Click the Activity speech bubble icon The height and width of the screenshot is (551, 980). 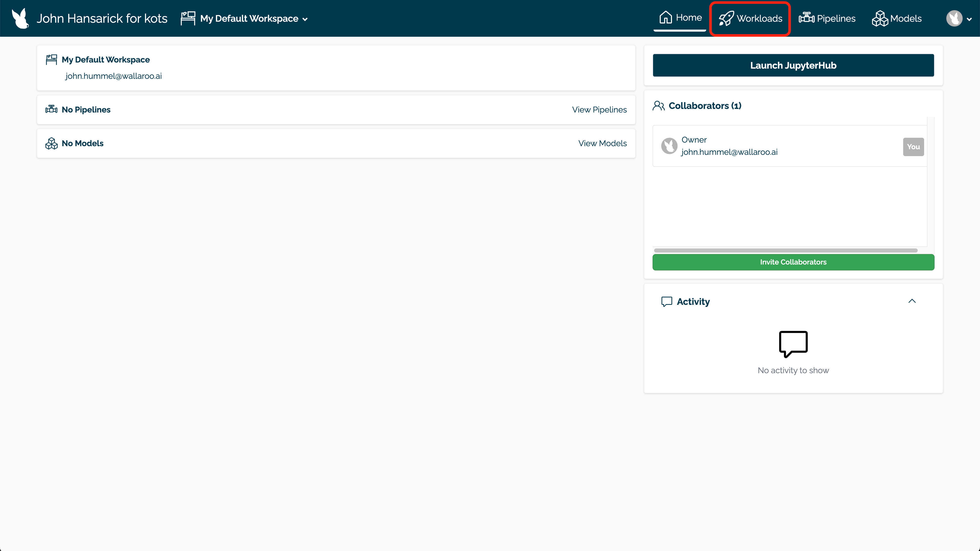tap(667, 301)
